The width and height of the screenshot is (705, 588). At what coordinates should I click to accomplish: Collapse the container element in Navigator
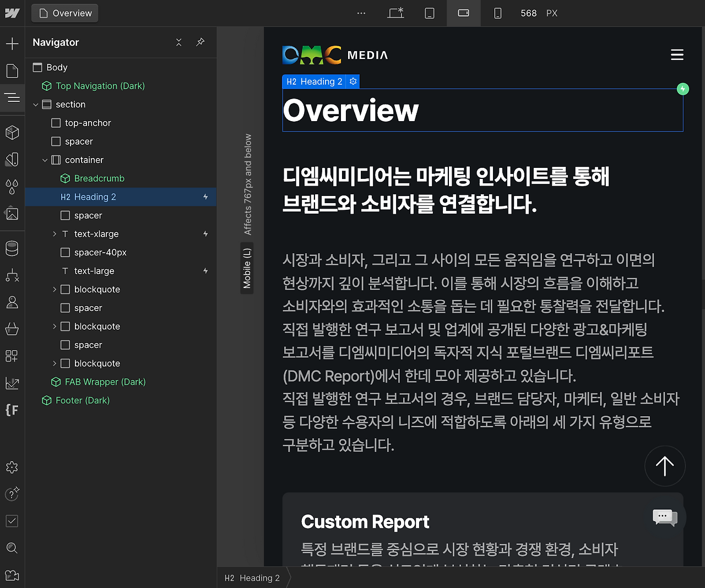tap(45, 160)
